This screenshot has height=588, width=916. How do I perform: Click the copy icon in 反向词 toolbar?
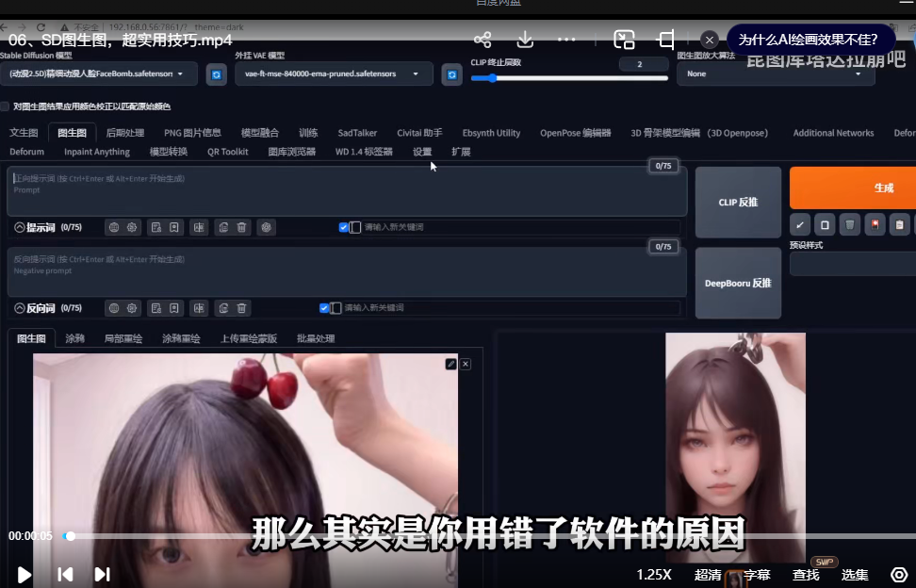coord(223,308)
